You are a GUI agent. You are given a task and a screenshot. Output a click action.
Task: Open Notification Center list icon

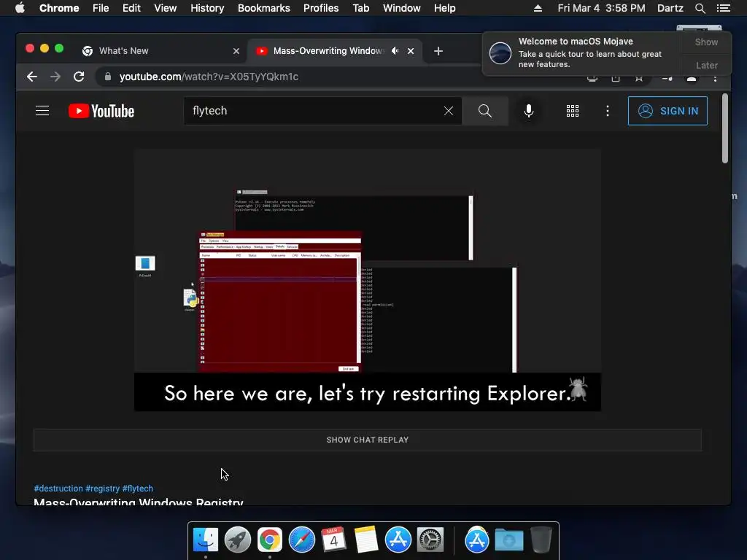click(724, 8)
